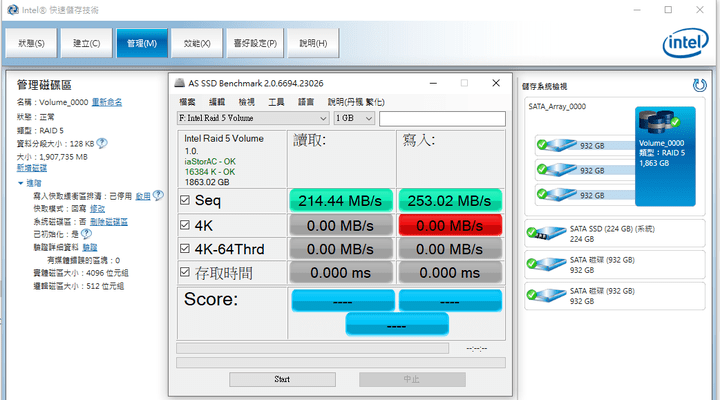Toggle the 4K-64Thrd test checkbox
Viewport: 720px width, 400px height.
tap(185, 248)
